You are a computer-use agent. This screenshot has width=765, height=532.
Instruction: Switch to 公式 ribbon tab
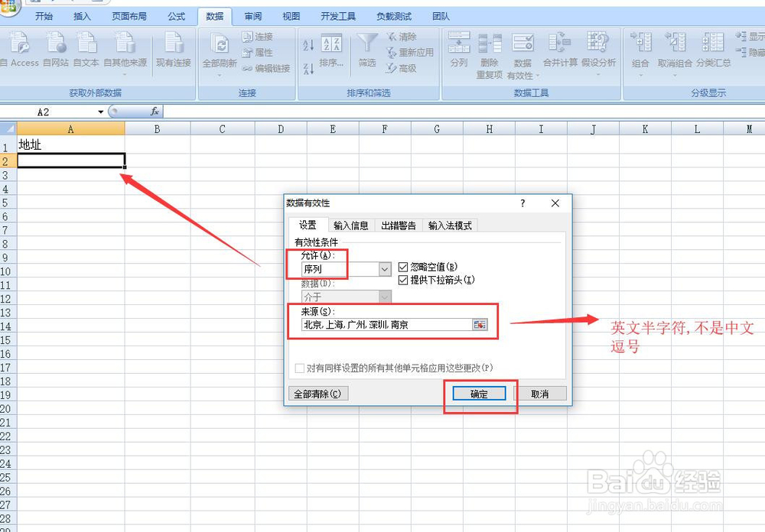(176, 17)
